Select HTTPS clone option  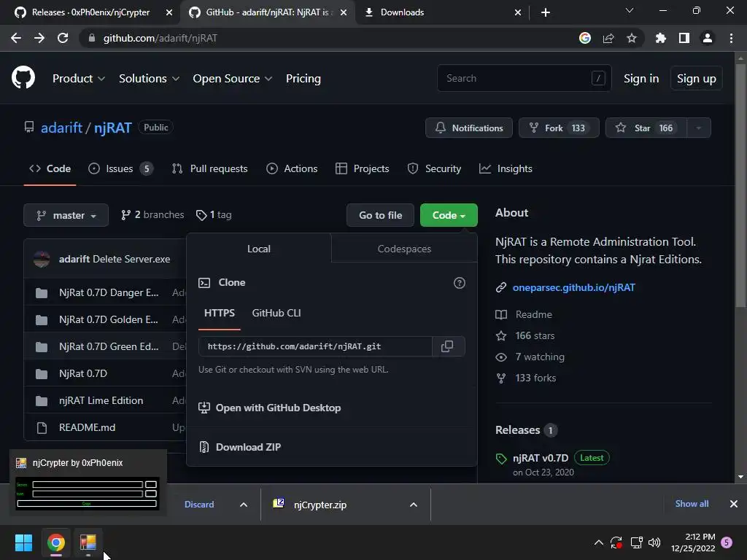(x=219, y=313)
